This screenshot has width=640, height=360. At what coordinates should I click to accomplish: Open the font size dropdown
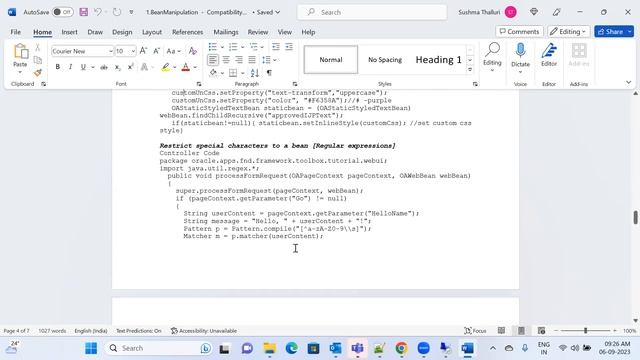(133, 51)
